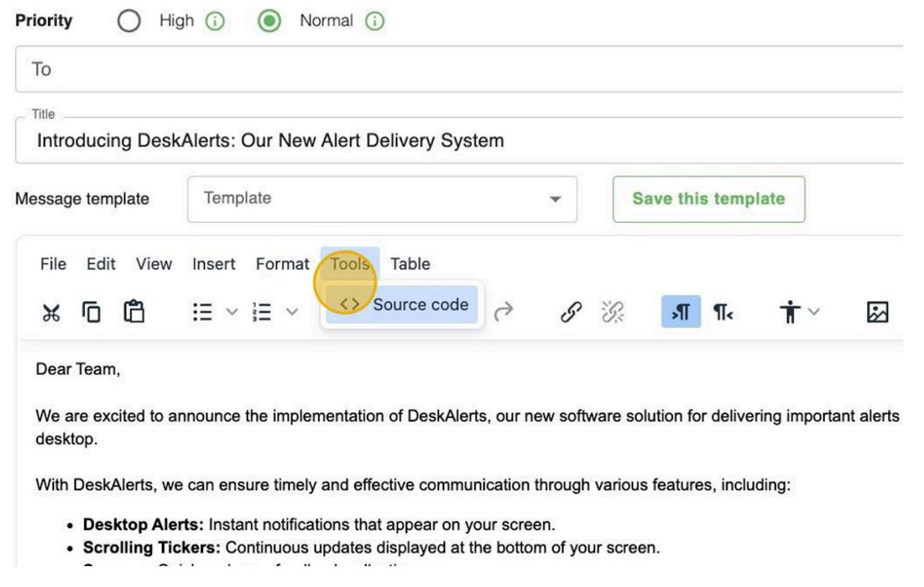Click the Paste clipboard icon

[133, 311]
